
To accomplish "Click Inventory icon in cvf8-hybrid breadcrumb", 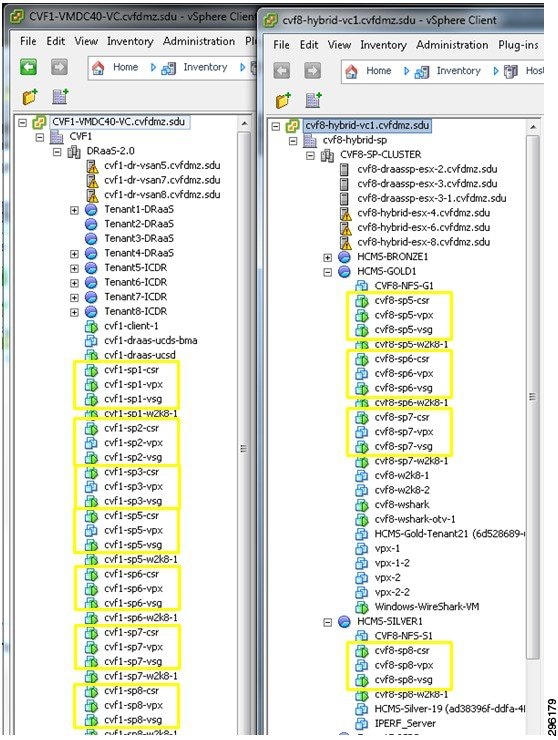I will pos(422,72).
